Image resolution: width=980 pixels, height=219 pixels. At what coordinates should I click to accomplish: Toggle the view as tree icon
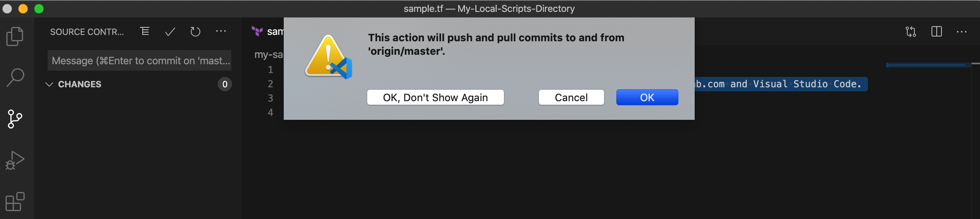tap(145, 31)
